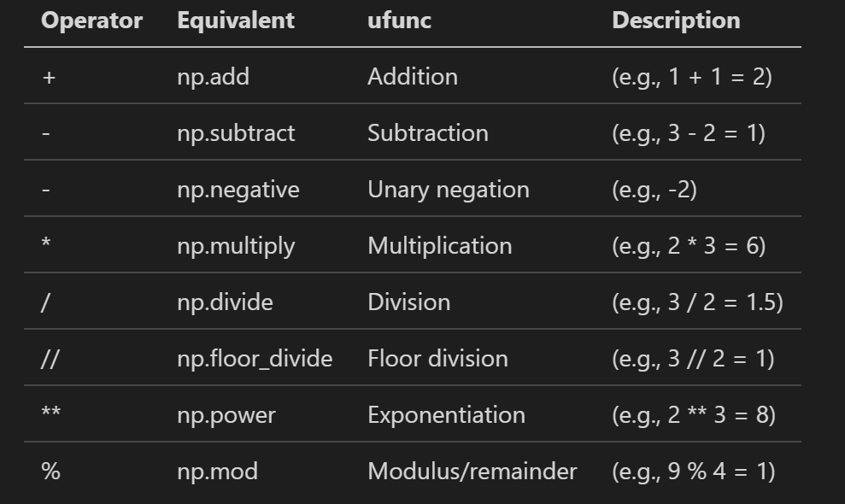This screenshot has width=845, height=504.
Task: Click the Equivalent column header
Action: pos(236,21)
